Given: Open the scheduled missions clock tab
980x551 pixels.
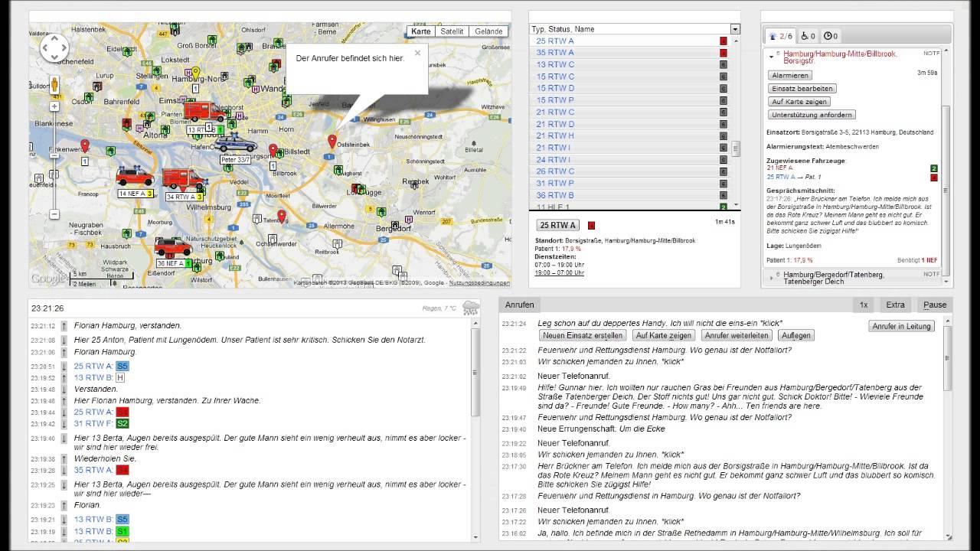Looking at the screenshot, I should (831, 36).
